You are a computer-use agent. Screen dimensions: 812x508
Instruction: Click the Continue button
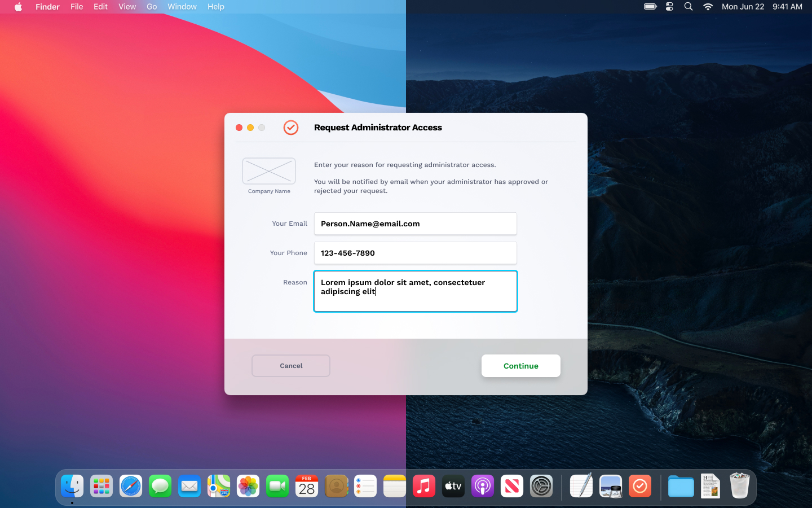[520, 366]
